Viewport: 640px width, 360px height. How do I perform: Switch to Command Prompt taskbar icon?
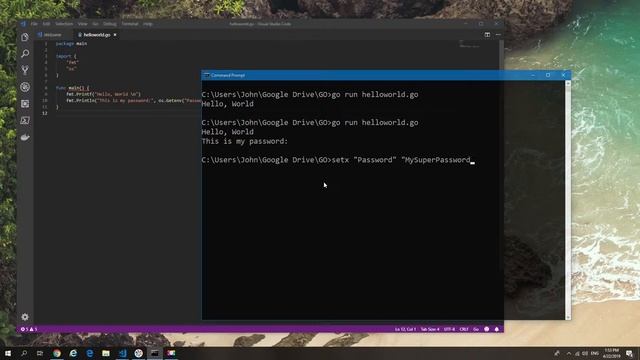coord(155,353)
